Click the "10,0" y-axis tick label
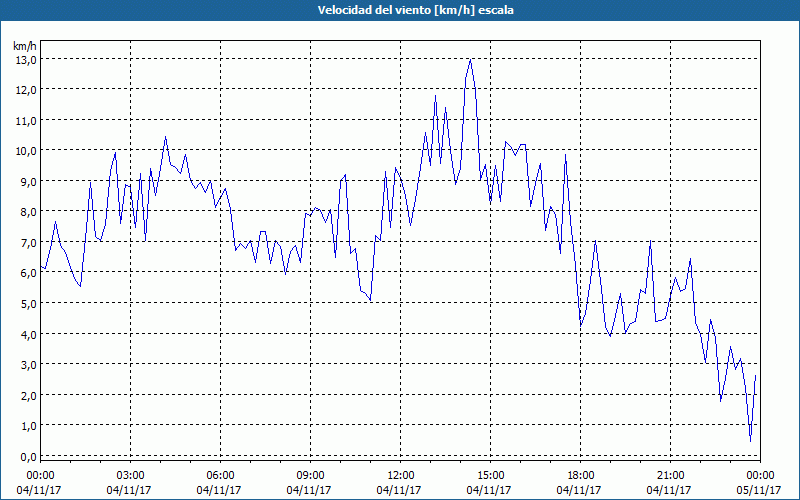The width and height of the screenshot is (800, 500). (26, 151)
